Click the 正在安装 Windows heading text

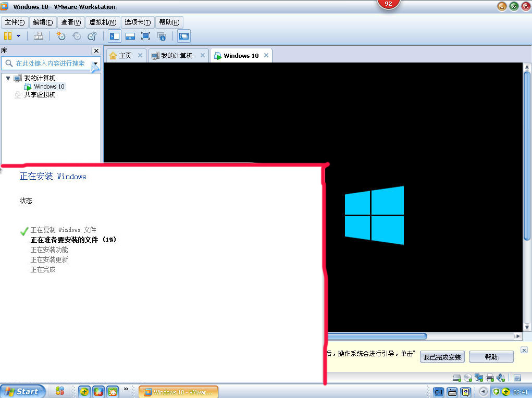[x=53, y=176]
